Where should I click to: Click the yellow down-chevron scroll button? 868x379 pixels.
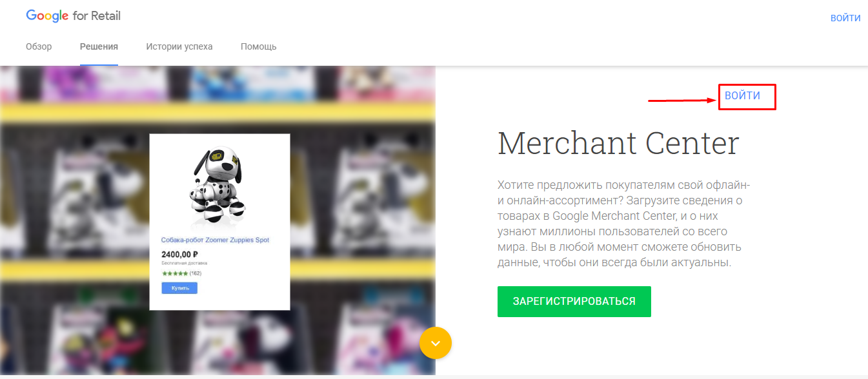(436, 343)
